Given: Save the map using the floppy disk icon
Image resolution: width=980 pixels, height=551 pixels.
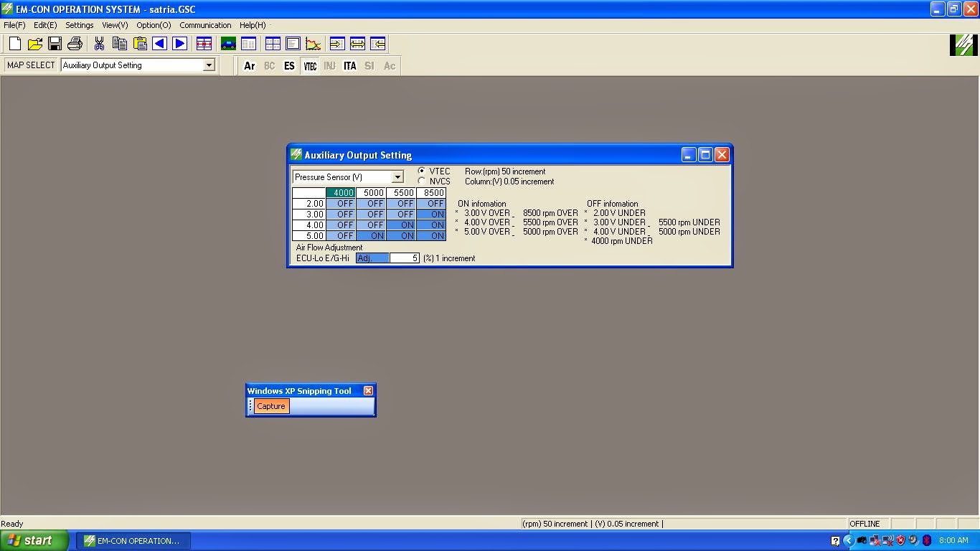Looking at the screenshot, I should pos(55,44).
